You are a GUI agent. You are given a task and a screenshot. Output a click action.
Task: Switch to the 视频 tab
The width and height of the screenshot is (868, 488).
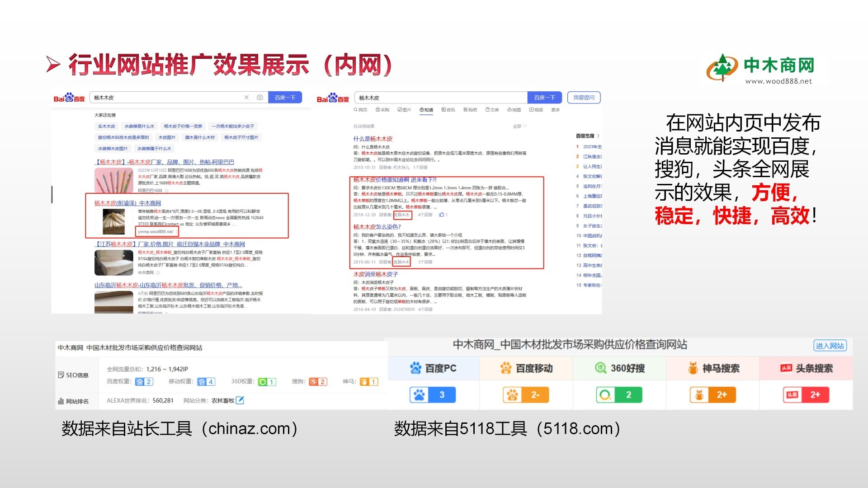pyautogui.click(x=536, y=110)
